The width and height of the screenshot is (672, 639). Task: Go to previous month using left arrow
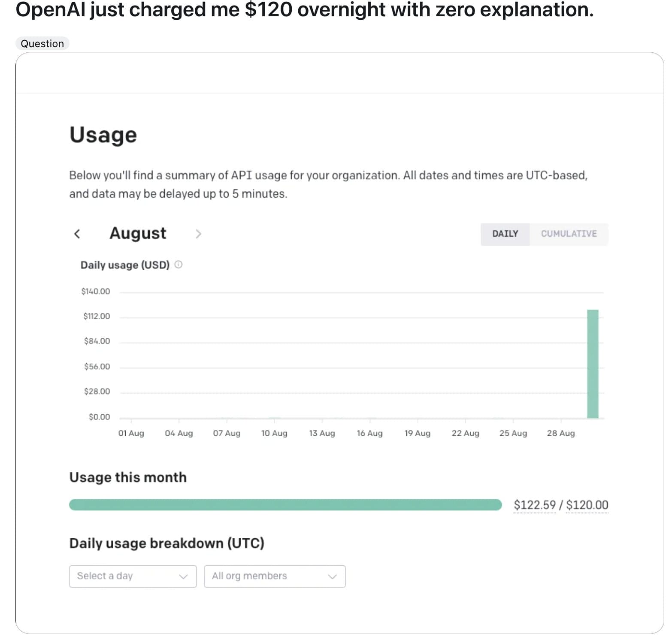[x=77, y=234]
